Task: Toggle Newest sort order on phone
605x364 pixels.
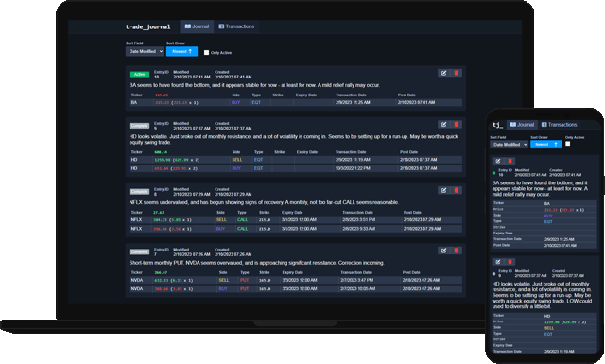Action: 546,145
